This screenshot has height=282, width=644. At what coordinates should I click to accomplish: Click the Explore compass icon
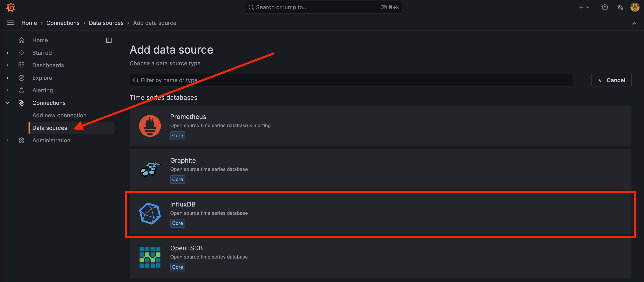21,78
